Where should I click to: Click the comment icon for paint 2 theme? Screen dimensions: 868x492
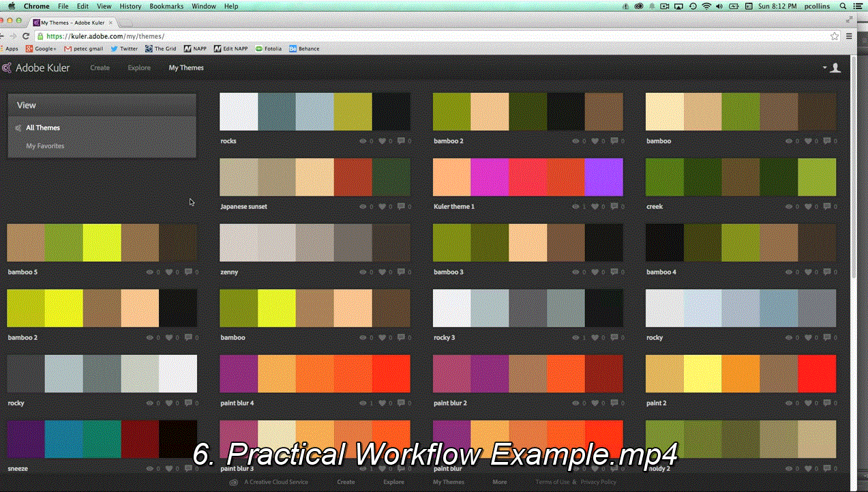pyautogui.click(x=826, y=403)
